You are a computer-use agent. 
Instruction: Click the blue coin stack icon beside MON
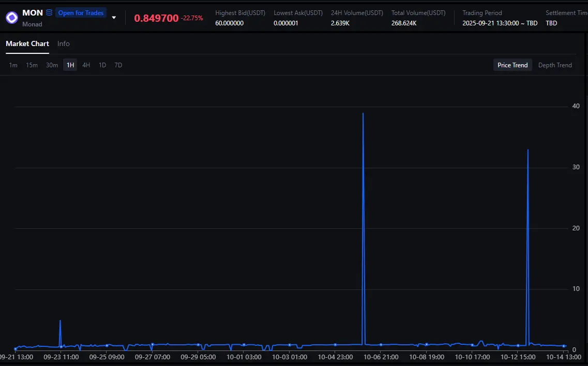coord(49,12)
